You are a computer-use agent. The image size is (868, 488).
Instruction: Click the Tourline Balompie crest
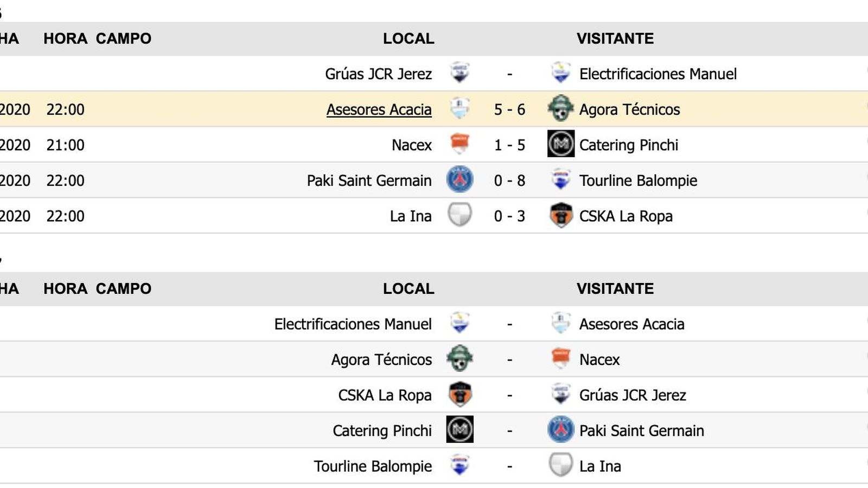[x=561, y=181]
